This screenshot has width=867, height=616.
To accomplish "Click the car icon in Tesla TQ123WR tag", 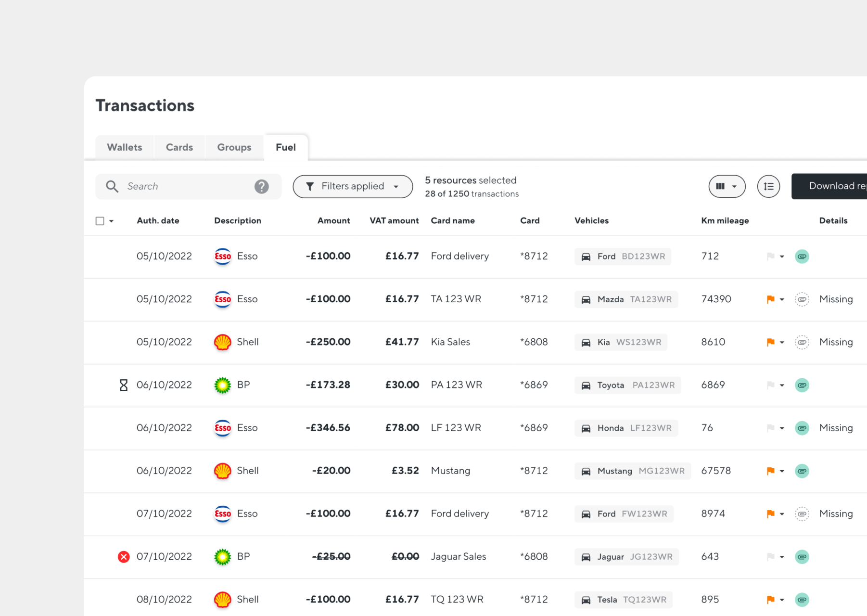I will [586, 600].
